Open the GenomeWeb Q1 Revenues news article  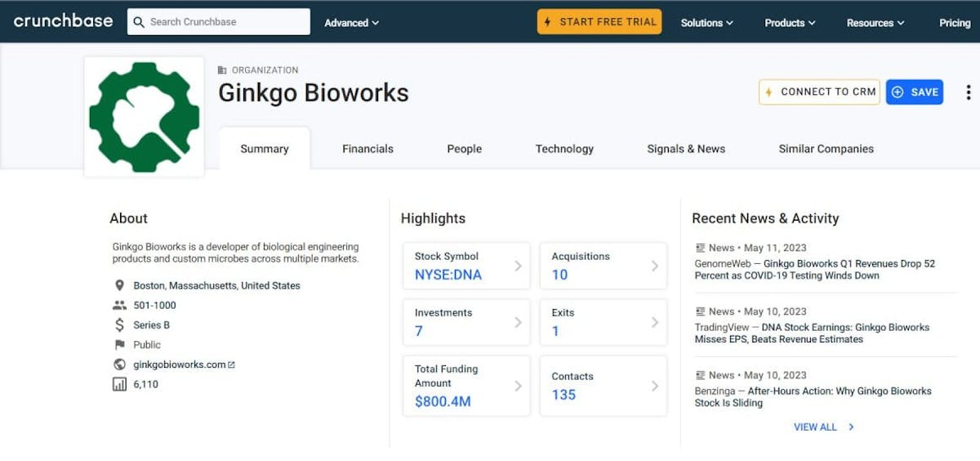814,270
